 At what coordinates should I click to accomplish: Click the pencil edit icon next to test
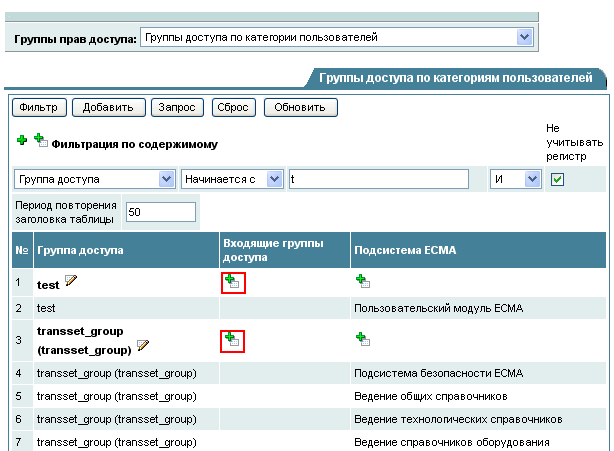tap(71, 280)
